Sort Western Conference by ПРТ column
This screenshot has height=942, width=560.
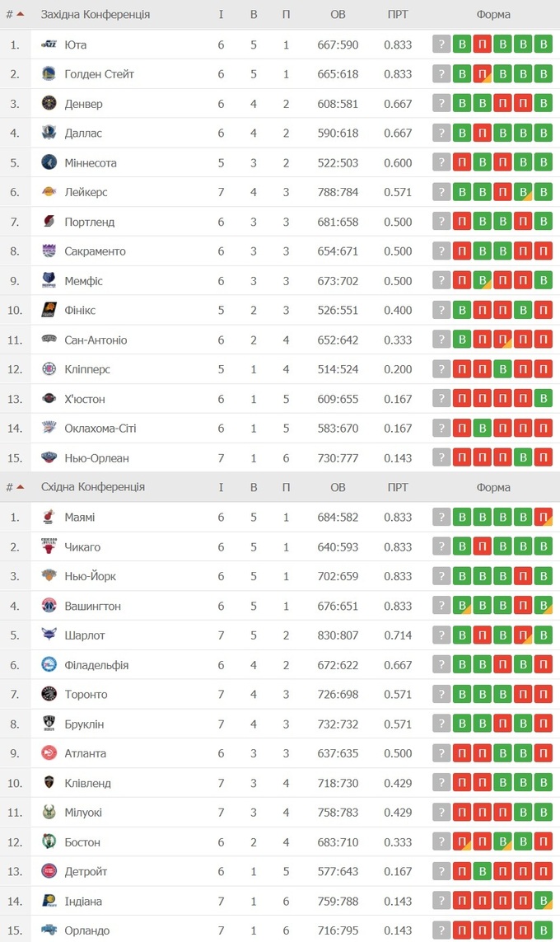[398, 14]
